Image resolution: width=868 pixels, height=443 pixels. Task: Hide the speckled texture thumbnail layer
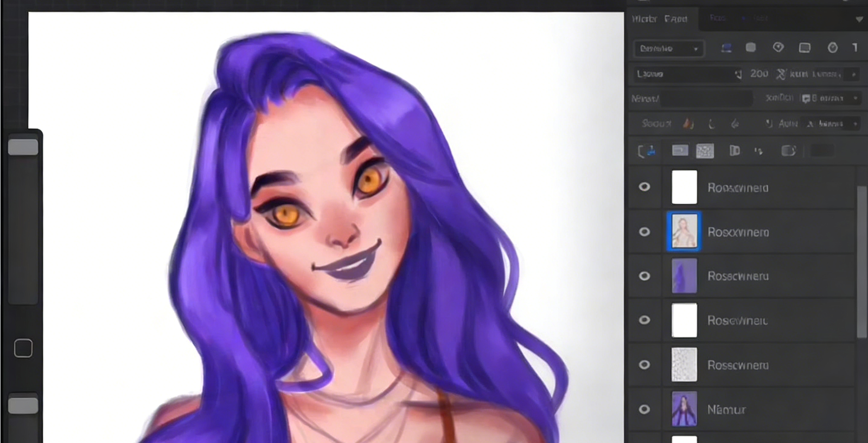(x=644, y=364)
